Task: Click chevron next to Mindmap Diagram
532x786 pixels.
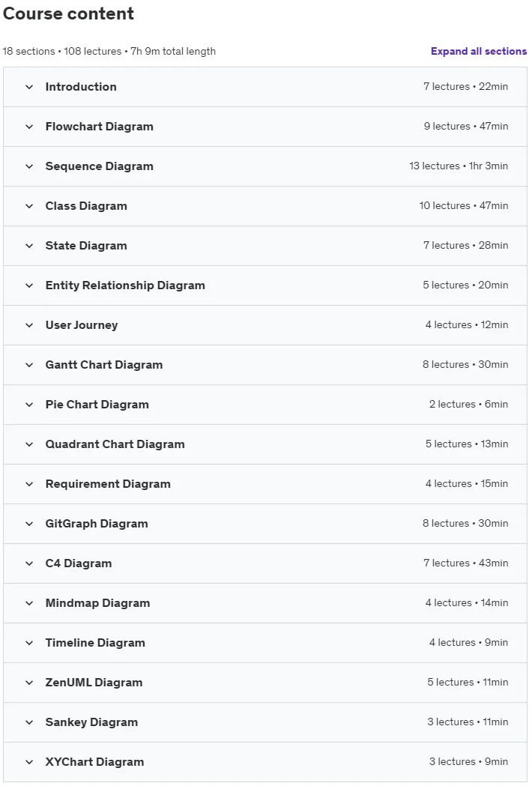Action: pyautogui.click(x=29, y=603)
